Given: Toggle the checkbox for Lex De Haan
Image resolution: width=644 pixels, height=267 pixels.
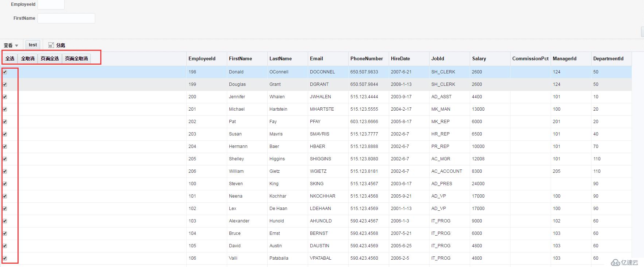Looking at the screenshot, I should [x=5, y=209].
